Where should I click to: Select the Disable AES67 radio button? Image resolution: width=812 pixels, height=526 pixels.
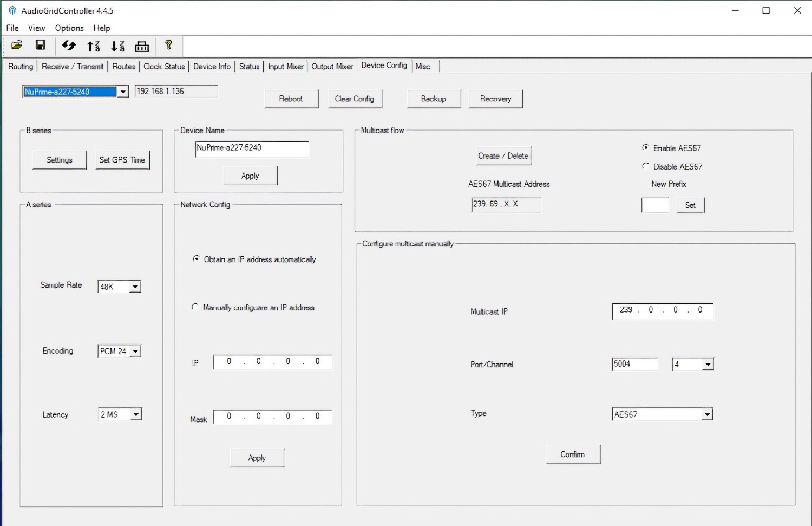[645, 166]
